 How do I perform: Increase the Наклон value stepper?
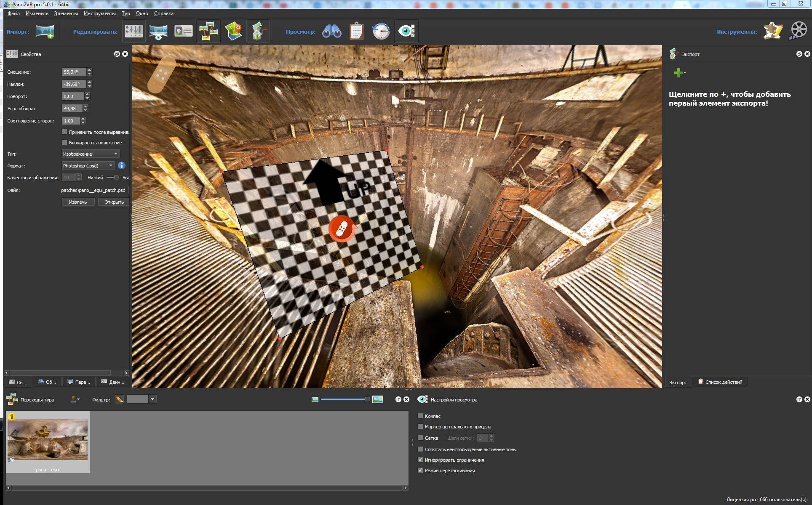(89, 82)
